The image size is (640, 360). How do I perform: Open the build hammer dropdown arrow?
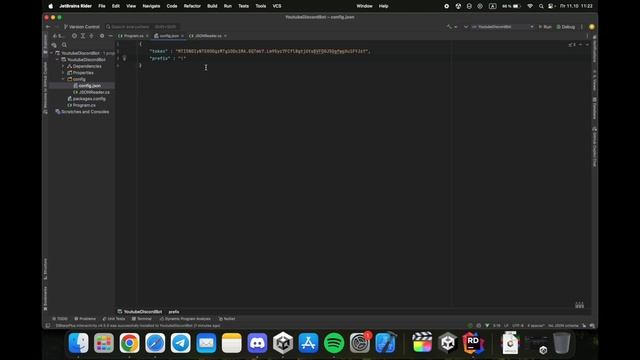click(x=456, y=27)
